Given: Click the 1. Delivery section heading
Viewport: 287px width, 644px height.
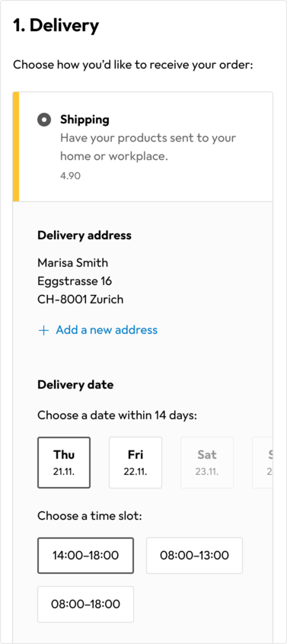Looking at the screenshot, I should (56, 26).
